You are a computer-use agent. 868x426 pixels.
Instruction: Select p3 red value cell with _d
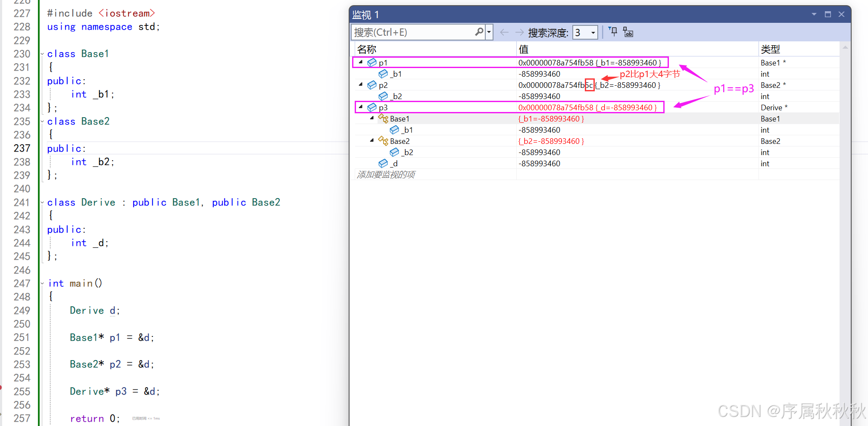pos(637,107)
